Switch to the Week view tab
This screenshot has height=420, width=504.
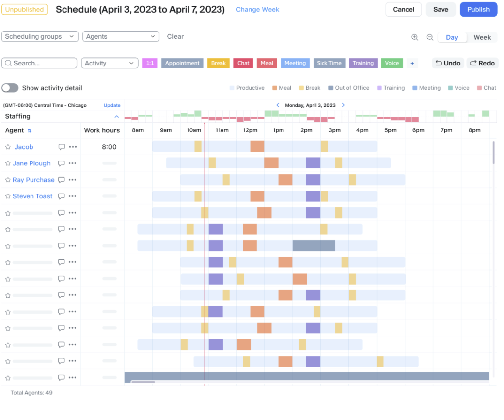482,37
